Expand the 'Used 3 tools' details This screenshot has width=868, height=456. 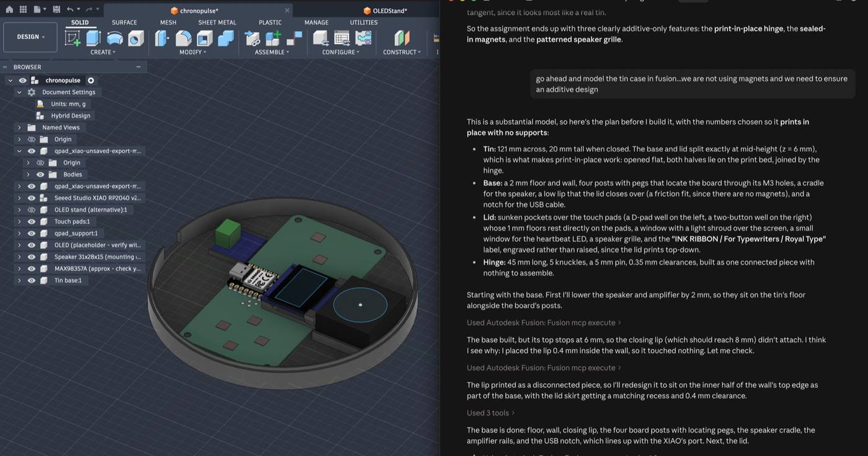click(490, 413)
